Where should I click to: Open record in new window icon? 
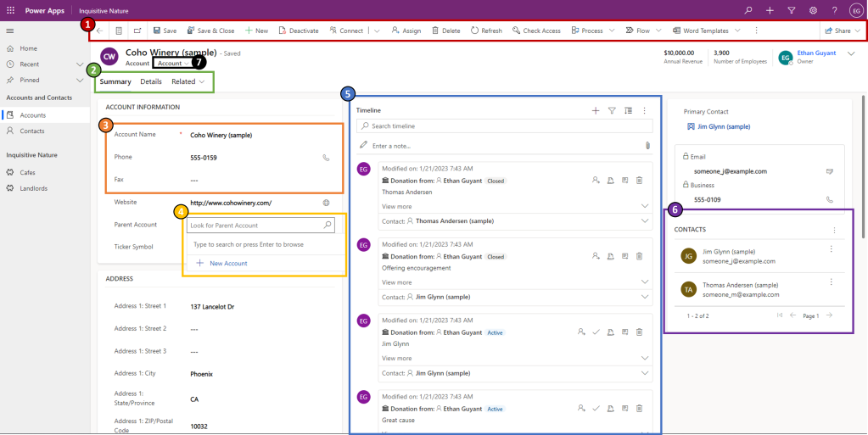pyautogui.click(x=137, y=31)
